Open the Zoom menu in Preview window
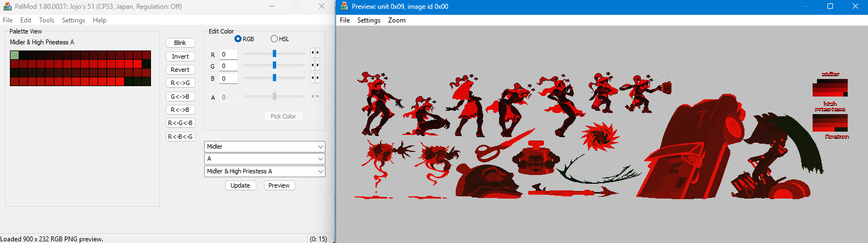 pyautogui.click(x=397, y=20)
